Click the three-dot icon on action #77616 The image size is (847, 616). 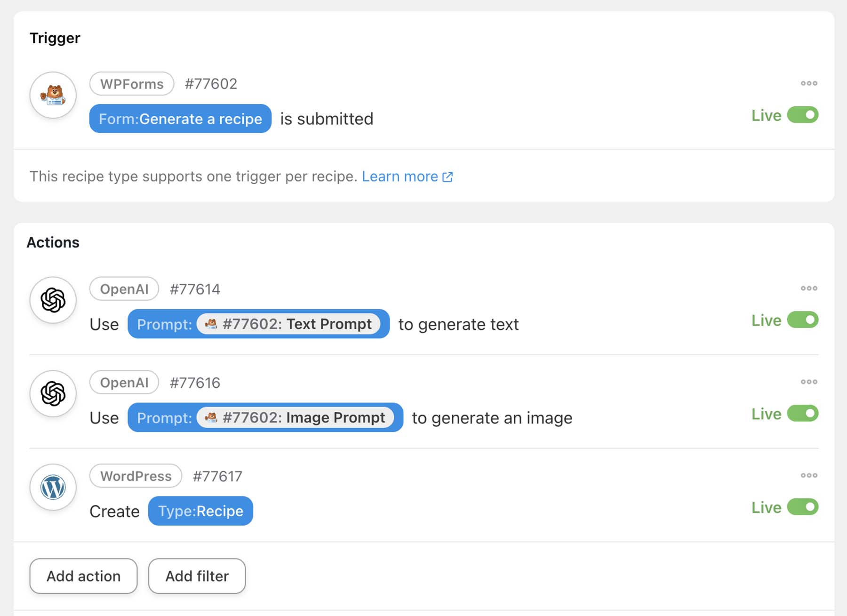(x=808, y=382)
